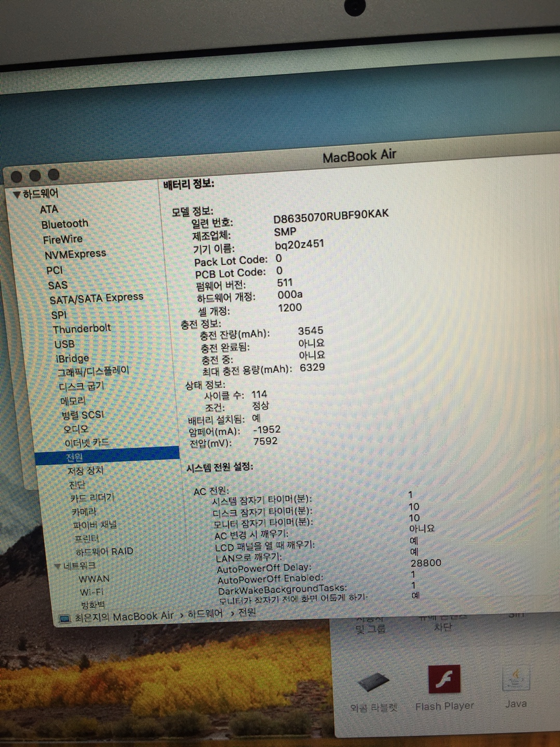Open the Flash Player preference pane
The height and width of the screenshot is (747, 560).
click(444, 680)
